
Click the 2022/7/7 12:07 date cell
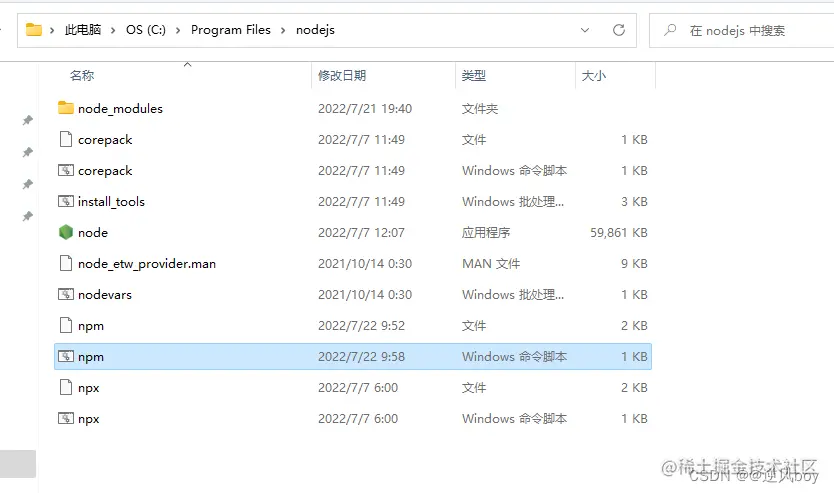(x=361, y=232)
